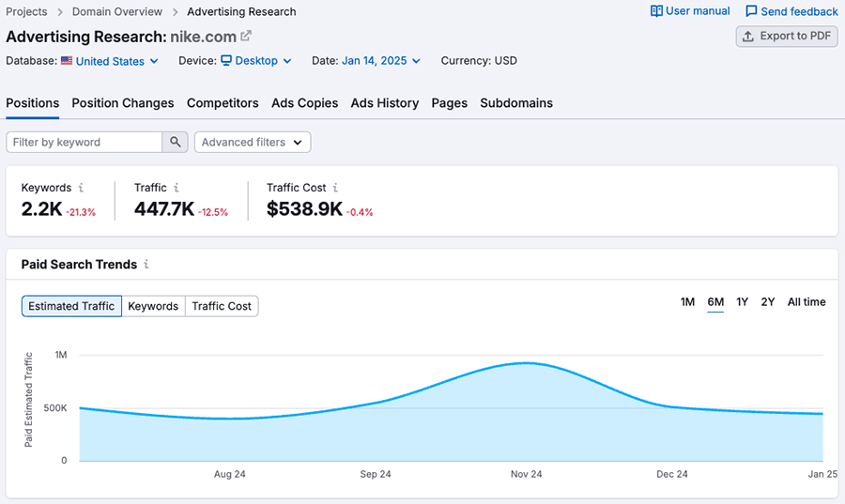Select the Estimated Traffic chart toggle
Viewport: 845px width, 504px height.
(71, 306)
